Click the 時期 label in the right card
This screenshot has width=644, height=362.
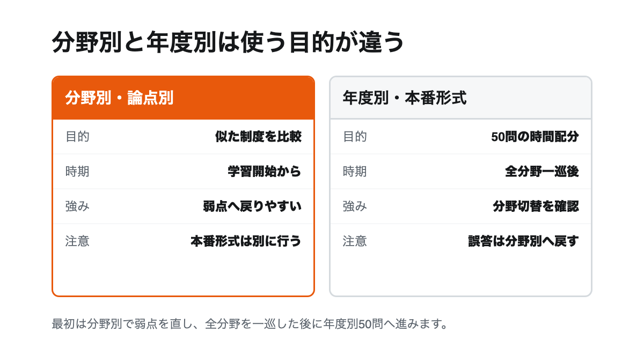[x=355, y=172]
